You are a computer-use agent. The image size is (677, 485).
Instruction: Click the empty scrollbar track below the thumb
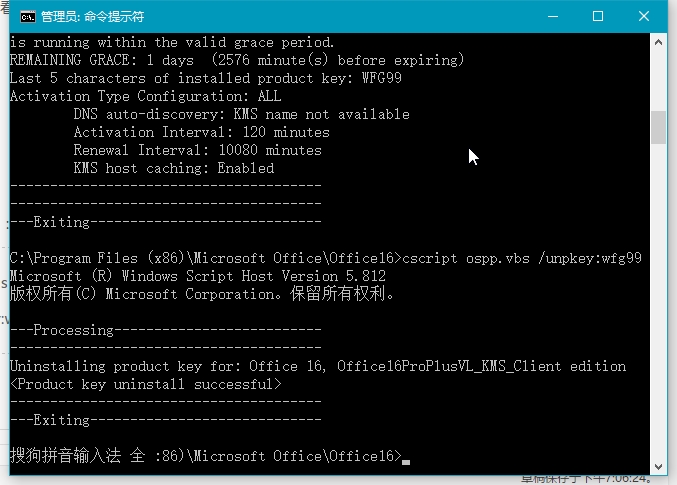pos(657,300)
